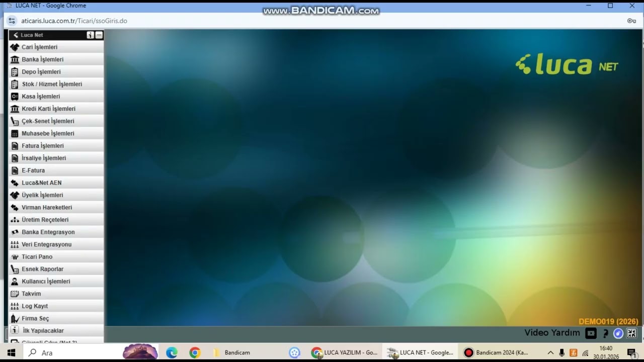Click the back arrow beside Luca Net
This screenshot has width=644, height=362.
[x=16, y=35]
